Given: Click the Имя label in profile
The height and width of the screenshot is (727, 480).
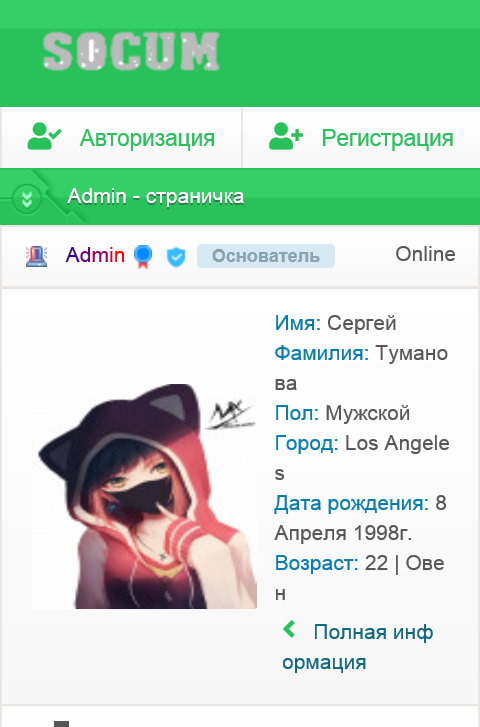Looking at the screenshot, I should point(297,323).
